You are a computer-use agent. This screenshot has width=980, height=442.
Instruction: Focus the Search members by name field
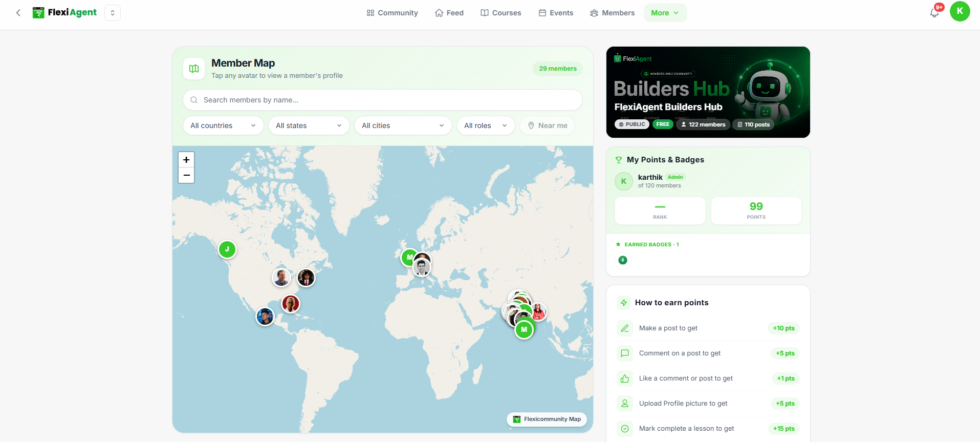383,100
